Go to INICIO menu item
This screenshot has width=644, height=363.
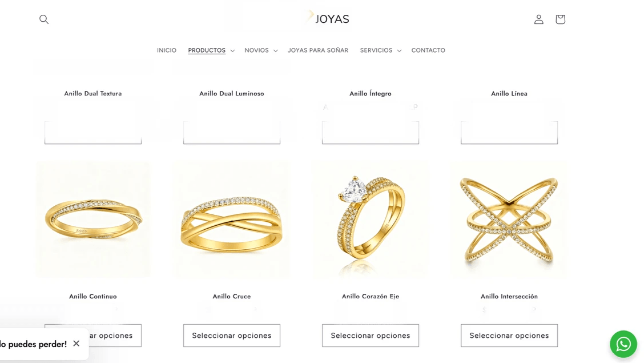click(x=166, y=50)
